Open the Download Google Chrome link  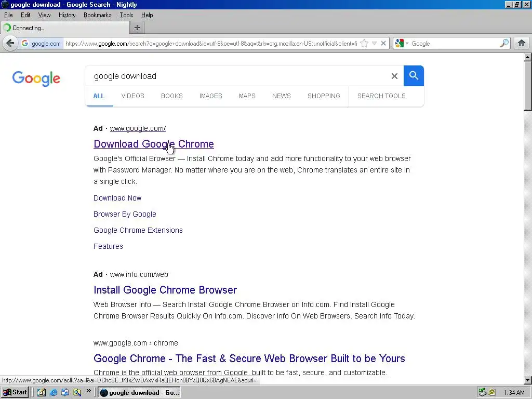pyautogui.click(x=154, y=144)
